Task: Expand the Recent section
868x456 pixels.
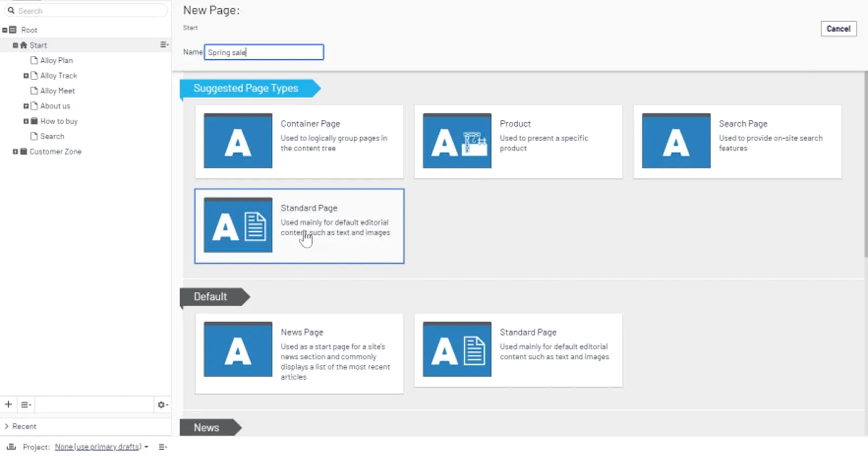Action: point(7,426)
